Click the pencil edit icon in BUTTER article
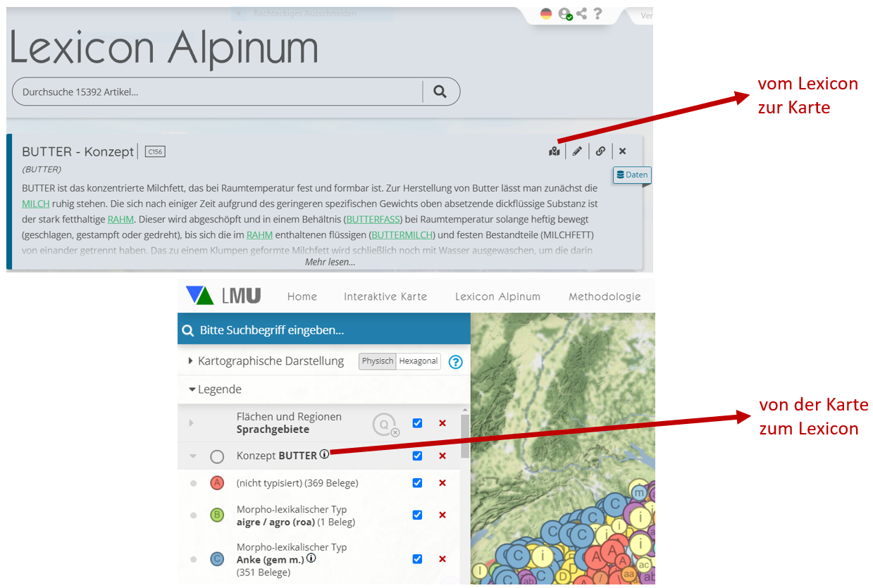The image size is (873, 588). [577, 151]
